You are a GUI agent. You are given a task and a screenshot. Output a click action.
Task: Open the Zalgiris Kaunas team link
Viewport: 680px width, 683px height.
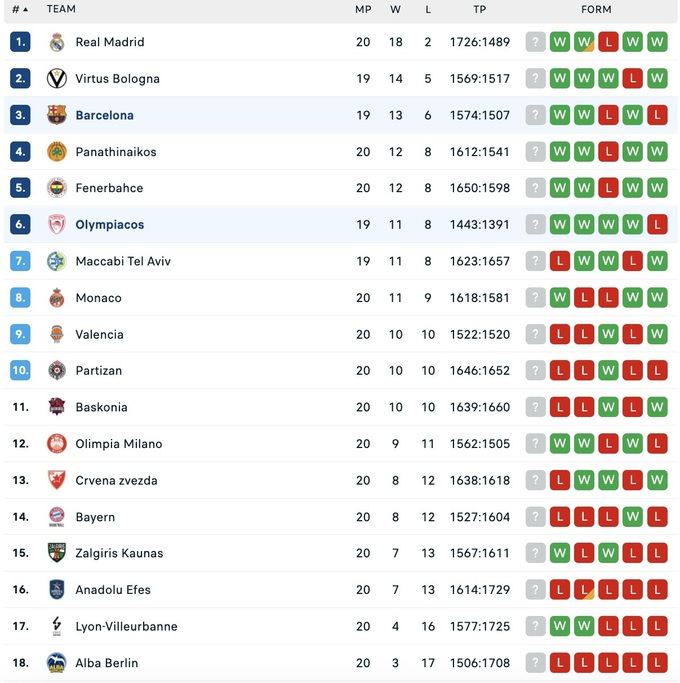tap(119, 553)
